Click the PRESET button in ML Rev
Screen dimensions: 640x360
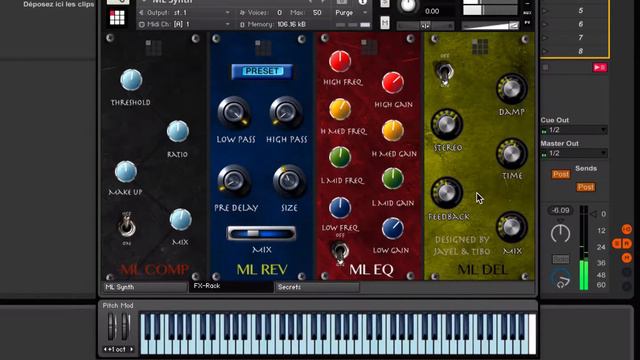tap(262, 71)
